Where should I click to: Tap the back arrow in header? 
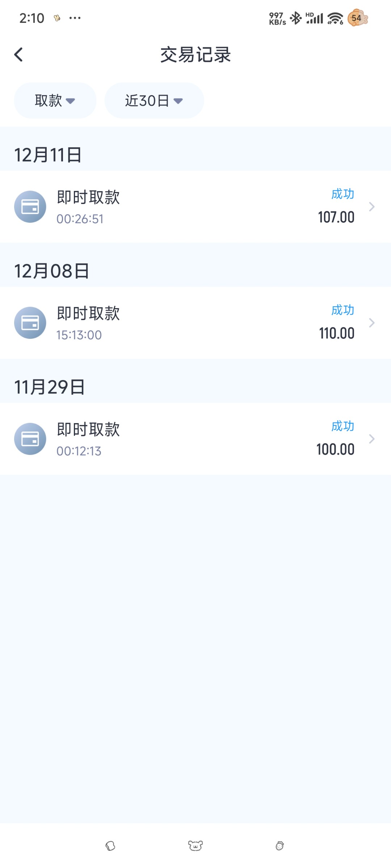19,55
